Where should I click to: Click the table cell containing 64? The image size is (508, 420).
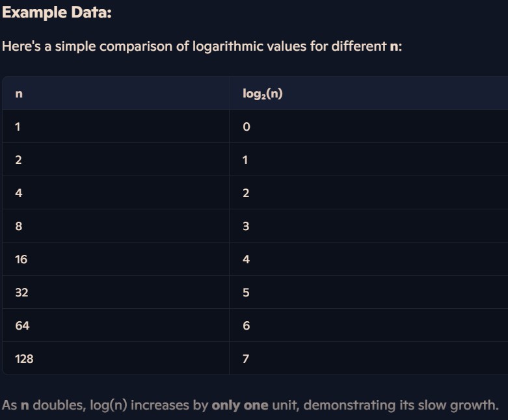(x=22, y=326)
